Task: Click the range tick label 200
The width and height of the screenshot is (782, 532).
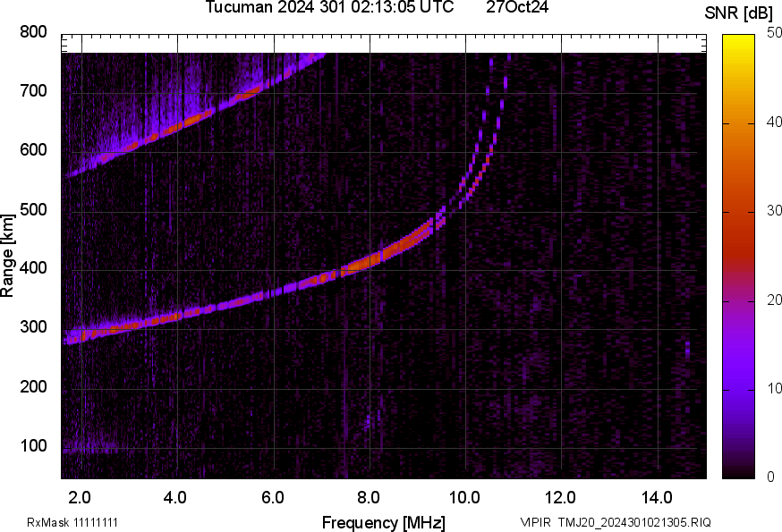Action: point(33,386)
